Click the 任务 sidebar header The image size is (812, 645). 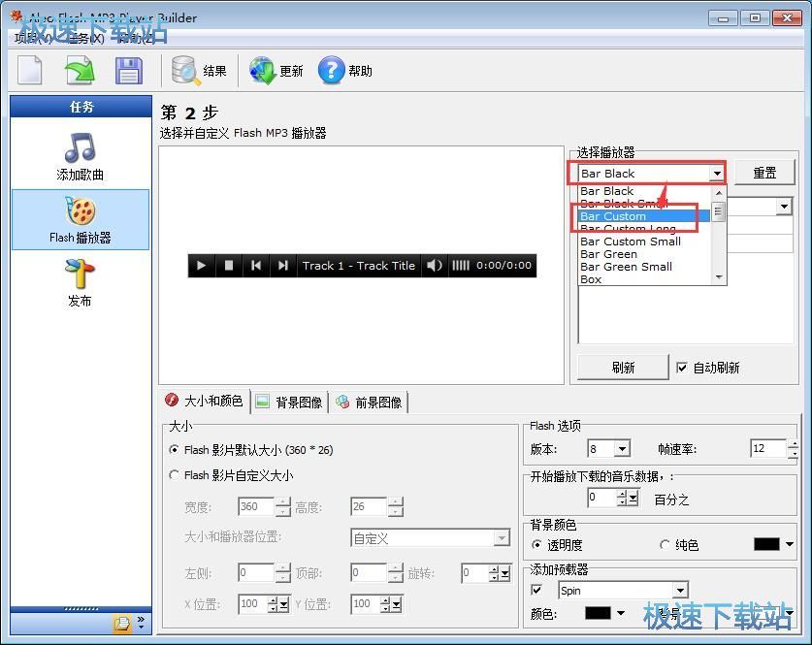point(81,107)
